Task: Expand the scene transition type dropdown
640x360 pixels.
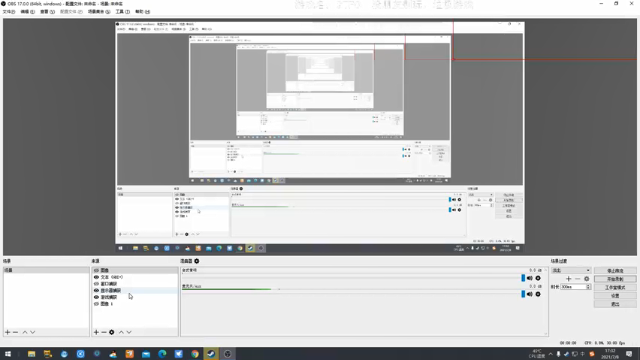Action: click(571, 270)
